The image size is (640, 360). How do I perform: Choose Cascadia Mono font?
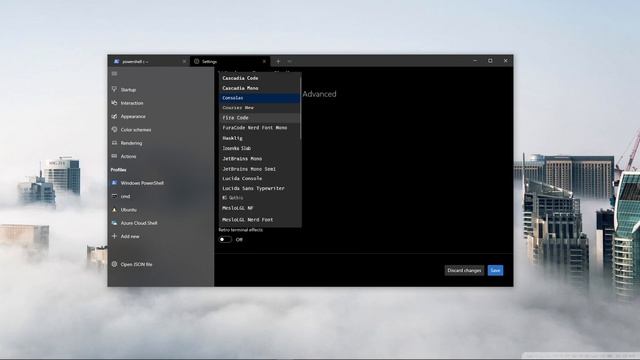260,88
